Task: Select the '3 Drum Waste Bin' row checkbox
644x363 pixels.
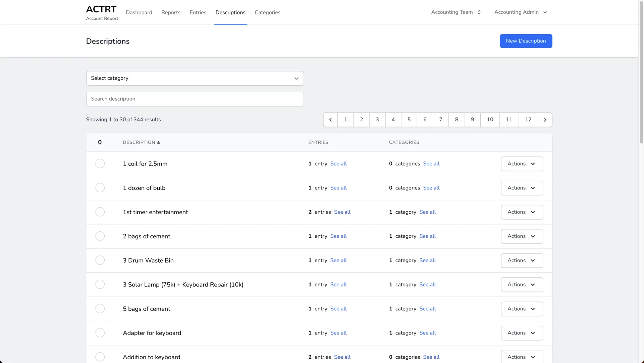Action: pyautogui.click(x=100, y=260)
